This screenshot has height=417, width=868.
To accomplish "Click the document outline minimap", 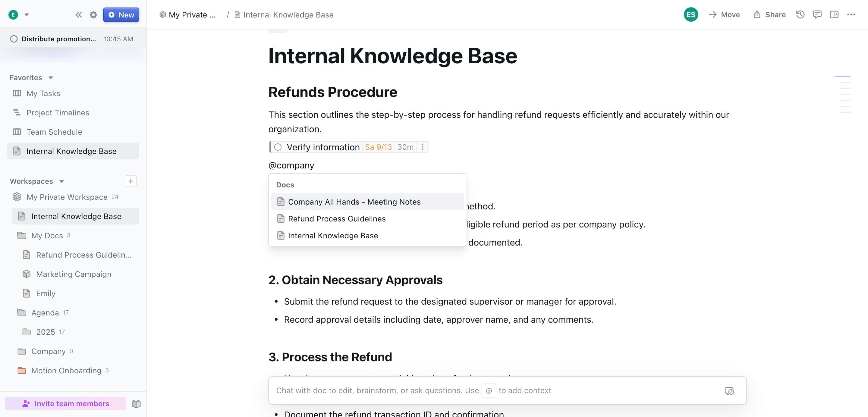I will [x=842, y=94].
